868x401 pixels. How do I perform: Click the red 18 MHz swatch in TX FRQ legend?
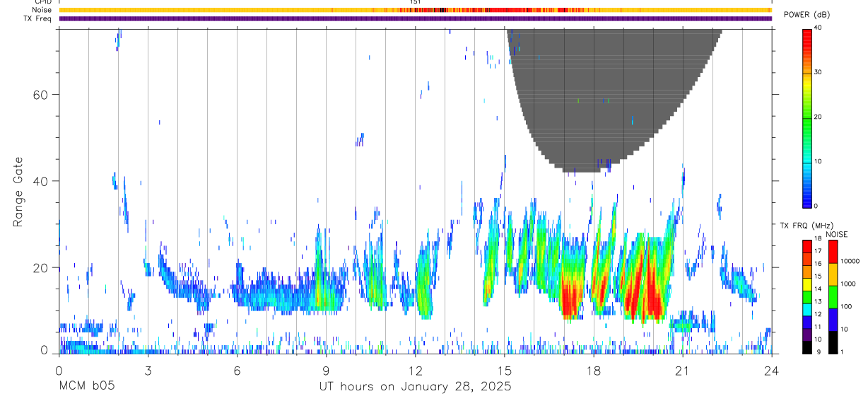click(807, 247)
